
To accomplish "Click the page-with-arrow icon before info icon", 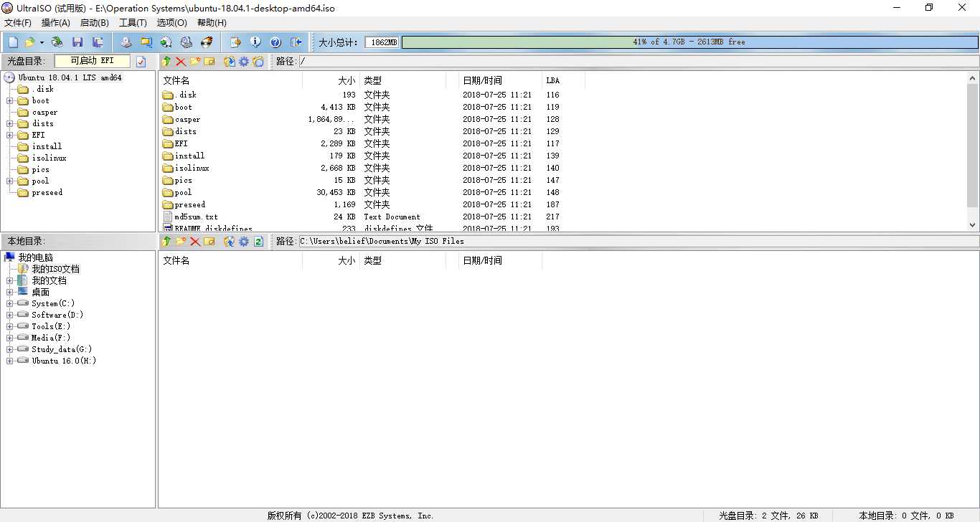I will point(235,42).
